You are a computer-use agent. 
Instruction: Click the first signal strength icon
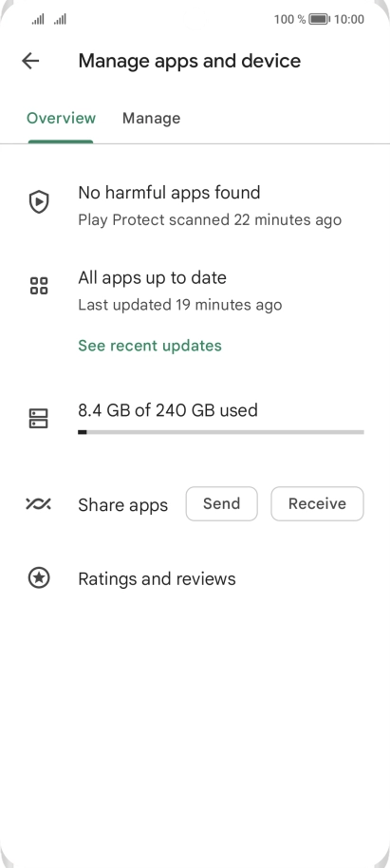(x=38, y=20)
